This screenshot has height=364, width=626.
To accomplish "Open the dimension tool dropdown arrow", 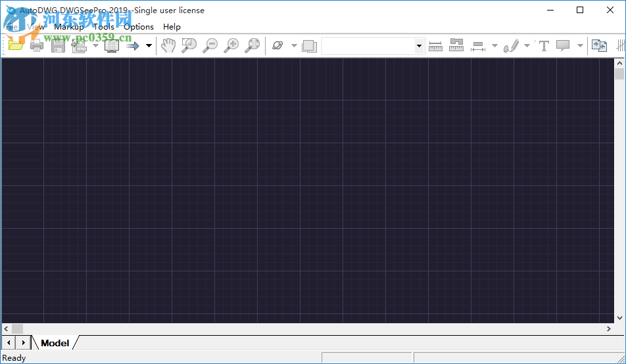I will tap(494, 45).
